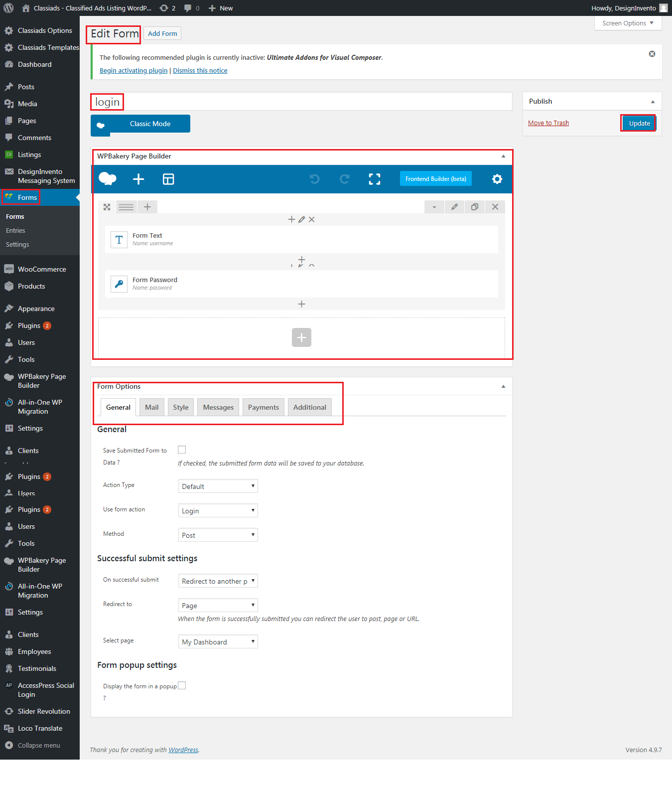The image size is (672, 788).
Task: Expand the Screen Options panel
Action: 628,23
